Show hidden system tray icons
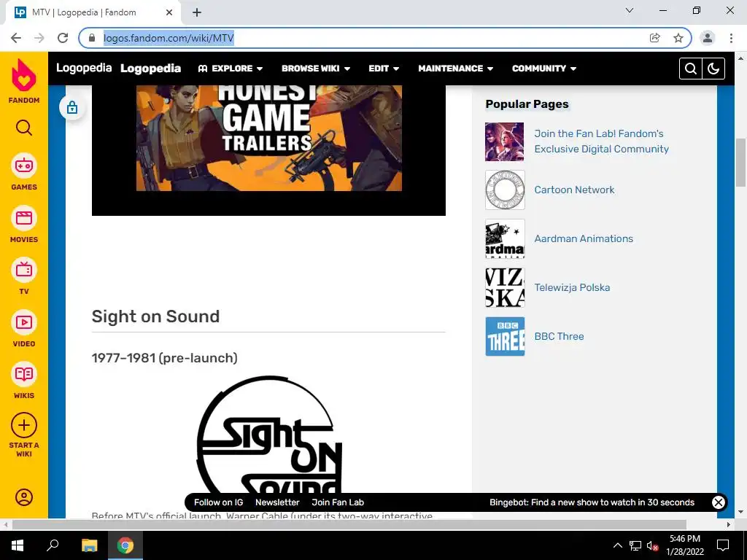747x560 pixels. click(x=617, y=545)
